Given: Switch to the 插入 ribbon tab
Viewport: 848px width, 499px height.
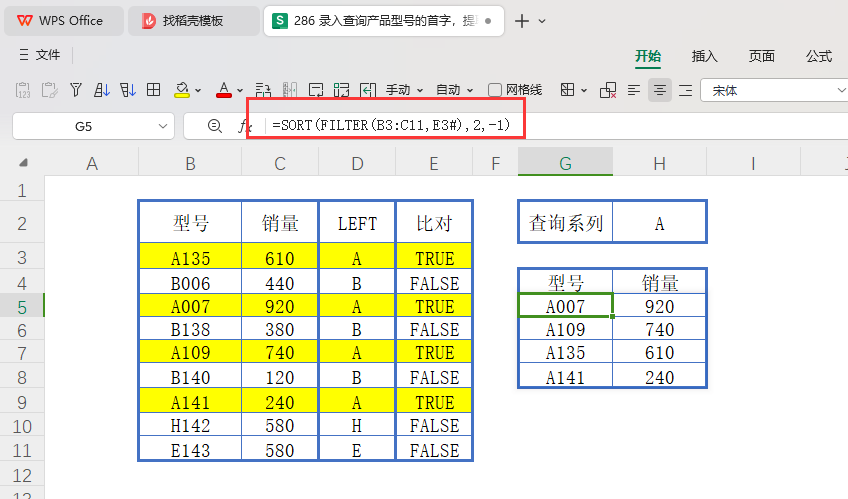Looking at the screenshot, I should (705, 56).
